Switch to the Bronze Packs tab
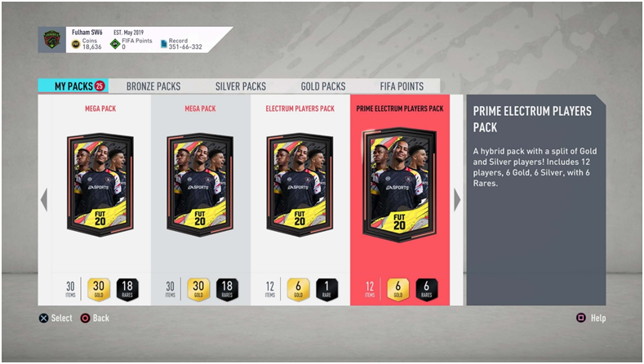 [153, 87]
